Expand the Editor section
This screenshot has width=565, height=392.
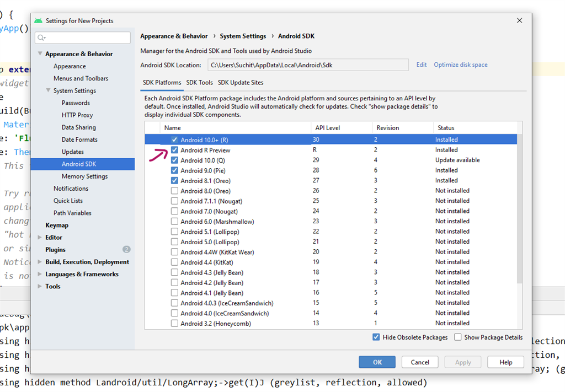pos(40,237)
